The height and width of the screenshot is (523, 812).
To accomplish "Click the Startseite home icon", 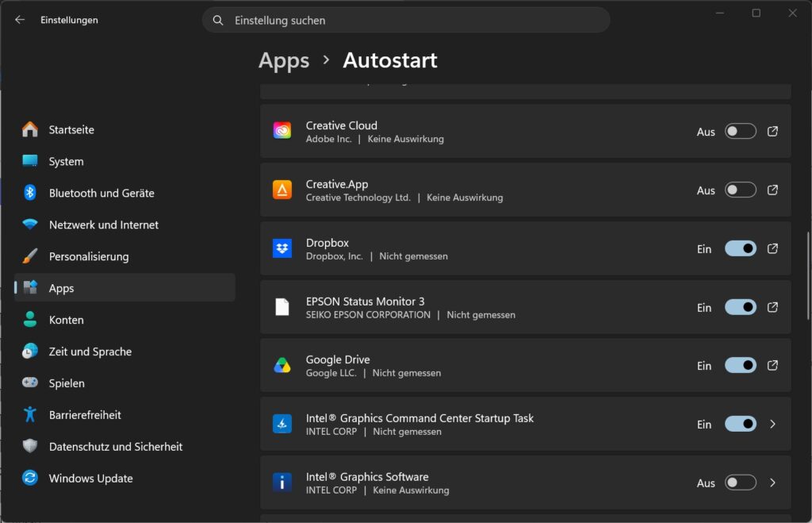I will tap(30, 129).
